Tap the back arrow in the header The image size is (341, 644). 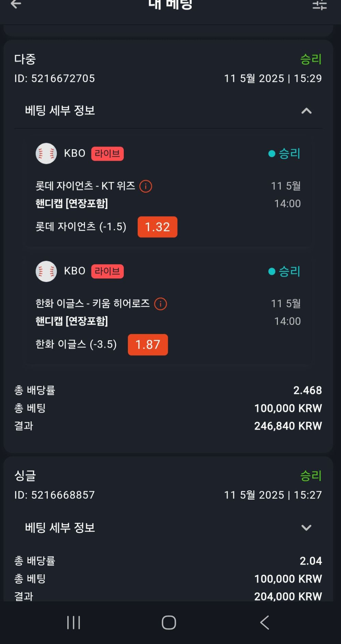[x=16, y=4]
